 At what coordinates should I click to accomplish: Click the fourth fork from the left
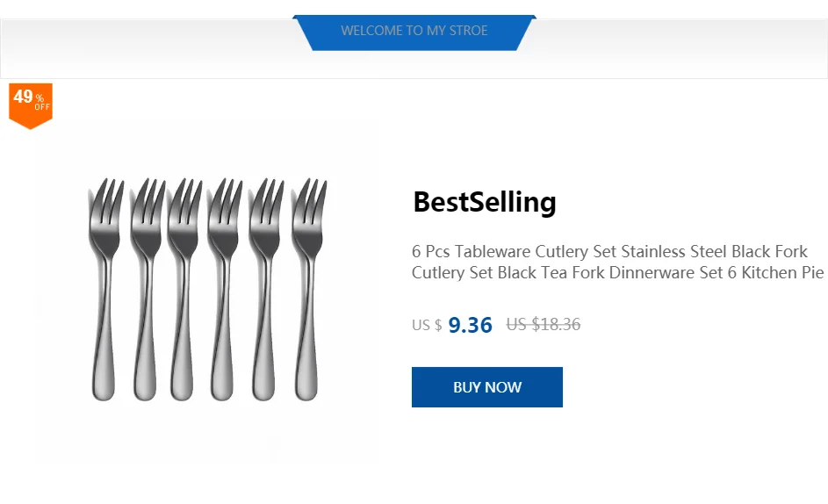[x=223, y=290]
